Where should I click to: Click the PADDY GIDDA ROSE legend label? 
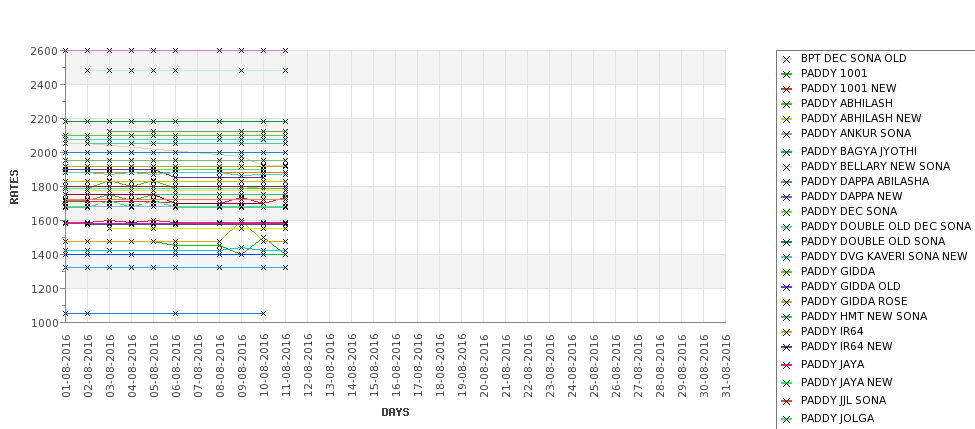854,301
